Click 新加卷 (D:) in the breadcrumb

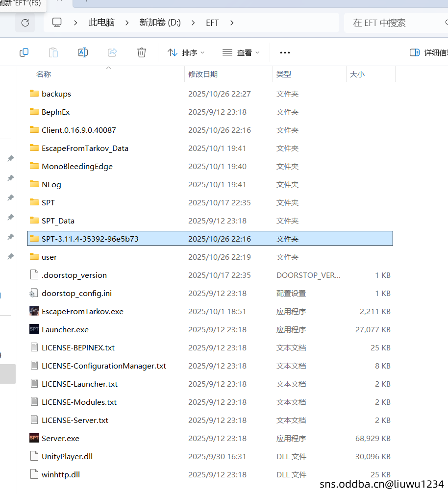pyautogui.click(x=160, y=23)
